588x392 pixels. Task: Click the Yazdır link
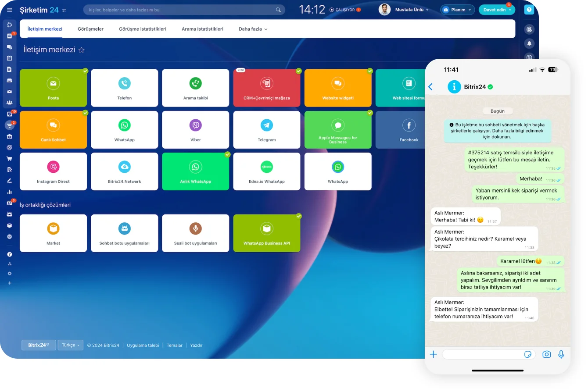coord(196,346)
